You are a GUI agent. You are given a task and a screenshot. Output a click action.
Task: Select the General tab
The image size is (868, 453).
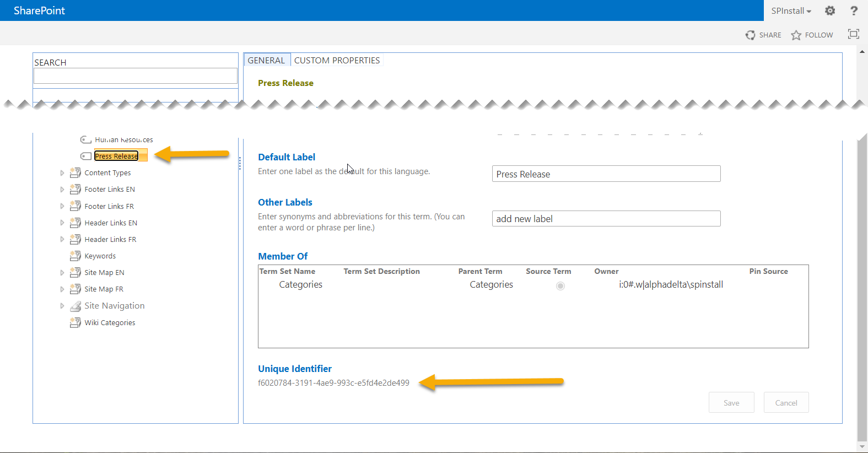point(266,60)
